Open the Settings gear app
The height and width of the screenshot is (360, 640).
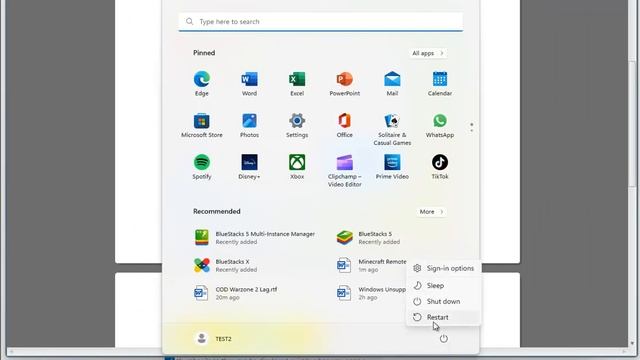click(x=297, y=125)
